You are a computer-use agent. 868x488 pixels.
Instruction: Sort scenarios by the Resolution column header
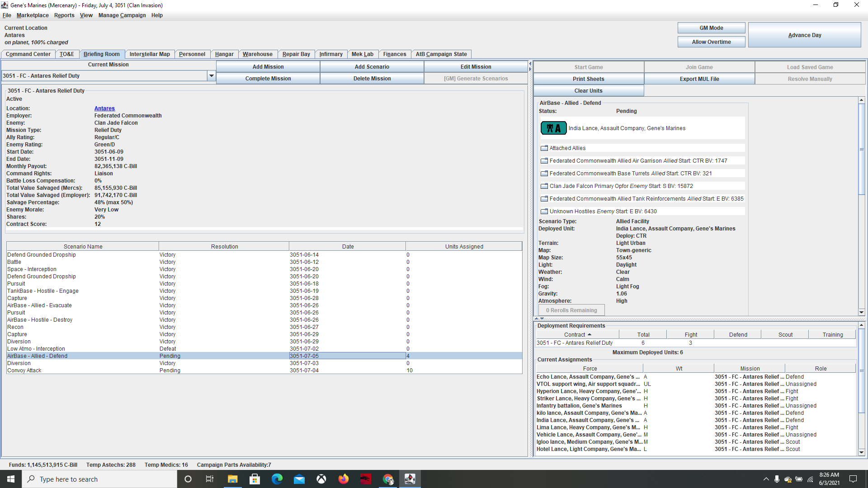coord(224,247)
